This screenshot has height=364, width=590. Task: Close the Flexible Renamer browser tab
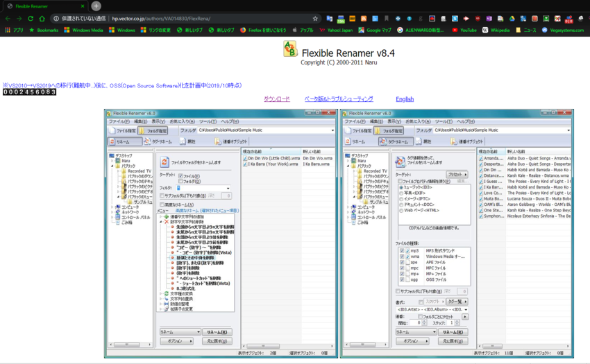pyautogui.click(x=83, y=6)
